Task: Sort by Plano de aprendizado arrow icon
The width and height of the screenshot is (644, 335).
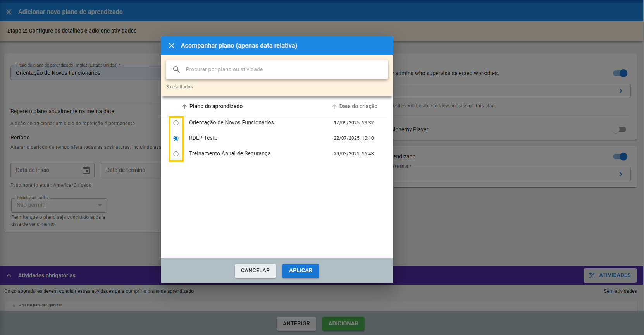Action: click(184, 107)
